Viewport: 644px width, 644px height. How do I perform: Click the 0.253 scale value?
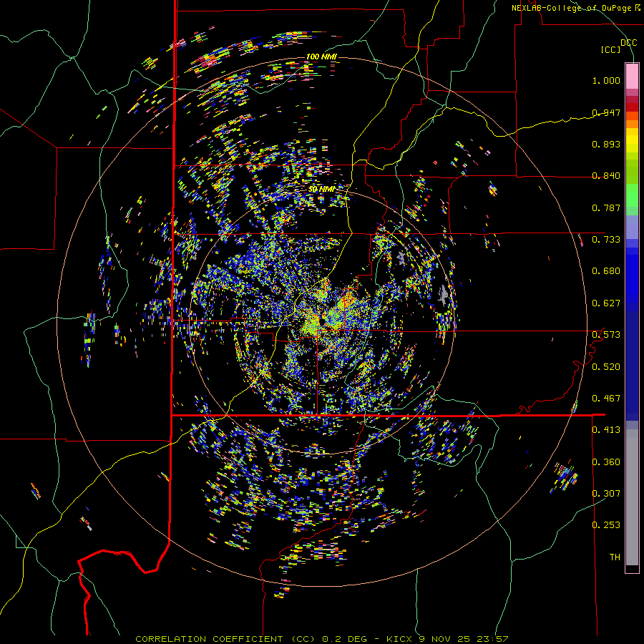(606, 525)
